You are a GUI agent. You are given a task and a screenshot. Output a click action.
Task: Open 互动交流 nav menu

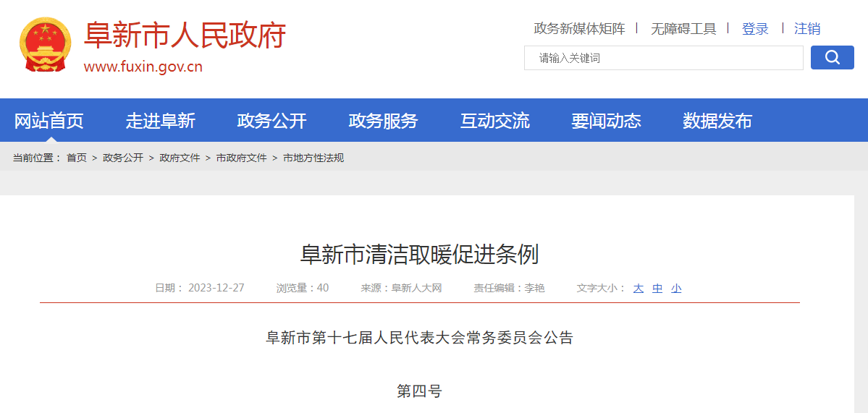tap(495, 121)
